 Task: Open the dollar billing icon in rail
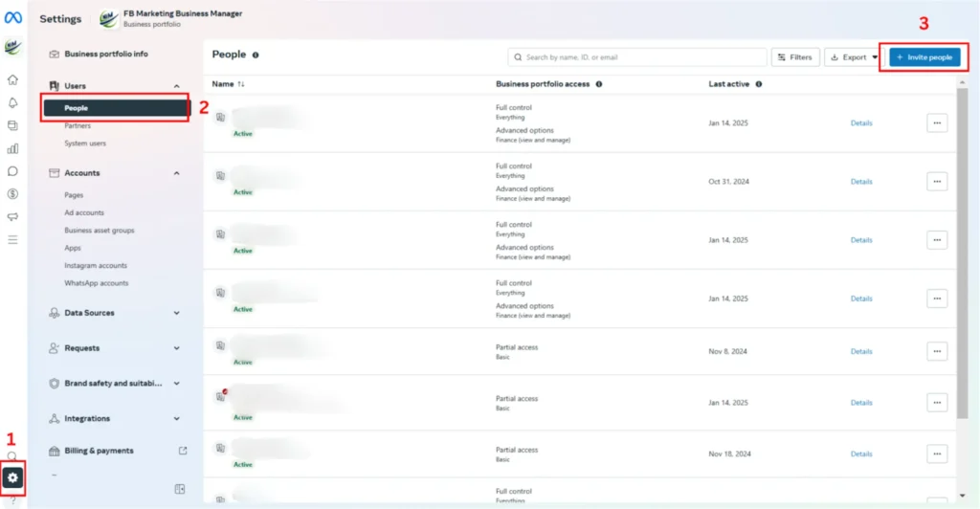tap(12, 194)
